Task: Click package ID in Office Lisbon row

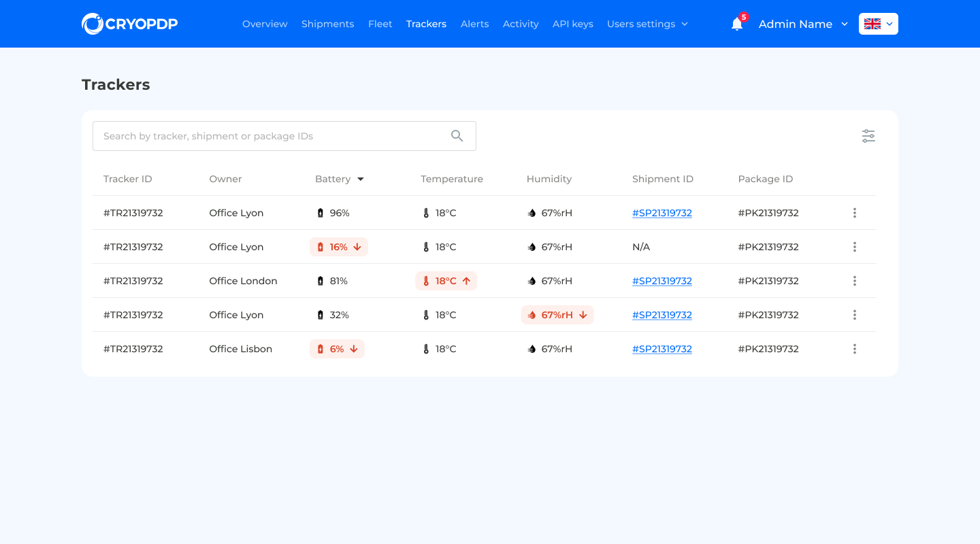Action: [x=768, y=349]
